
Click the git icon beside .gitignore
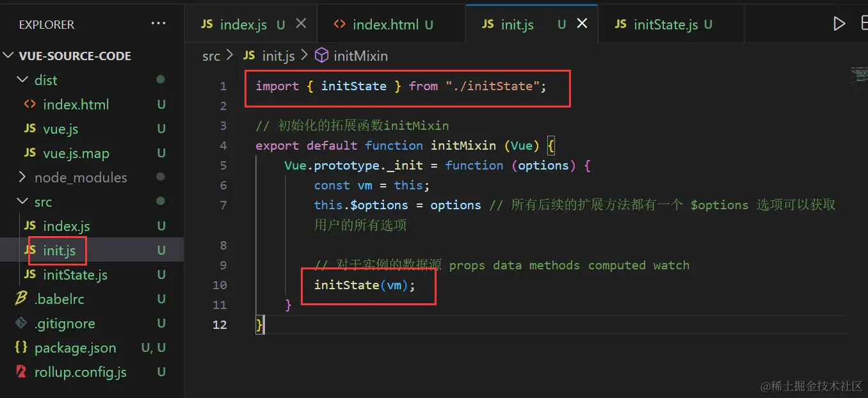[21, 323]
